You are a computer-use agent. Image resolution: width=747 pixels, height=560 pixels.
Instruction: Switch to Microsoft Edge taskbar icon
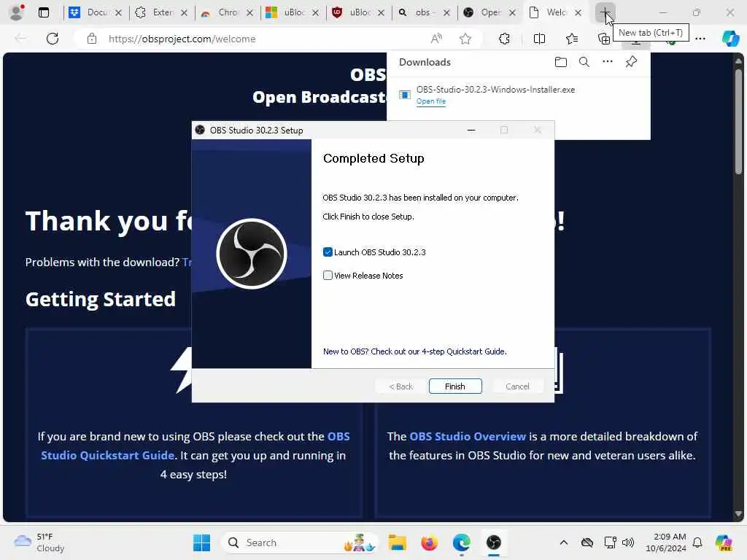461,542
